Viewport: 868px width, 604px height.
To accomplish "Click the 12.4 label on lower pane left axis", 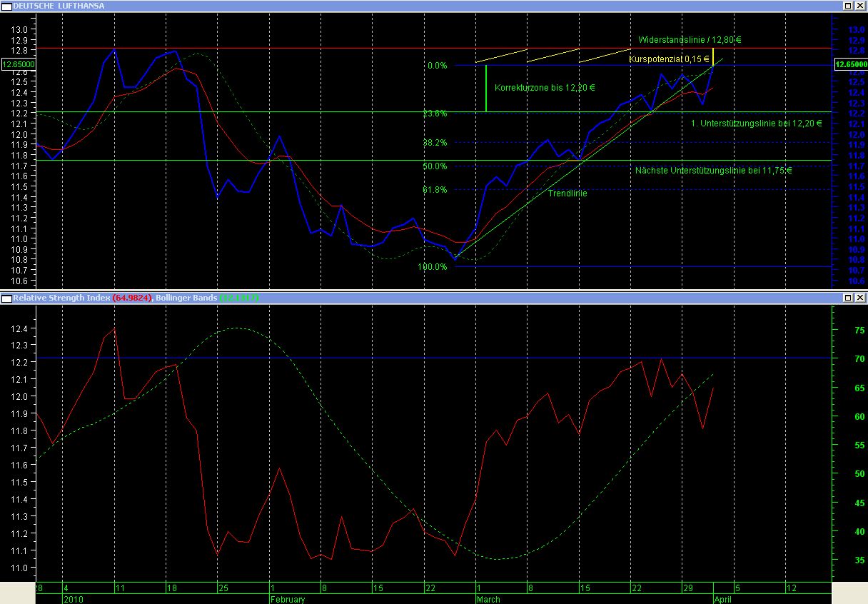I will click(21, 328).
